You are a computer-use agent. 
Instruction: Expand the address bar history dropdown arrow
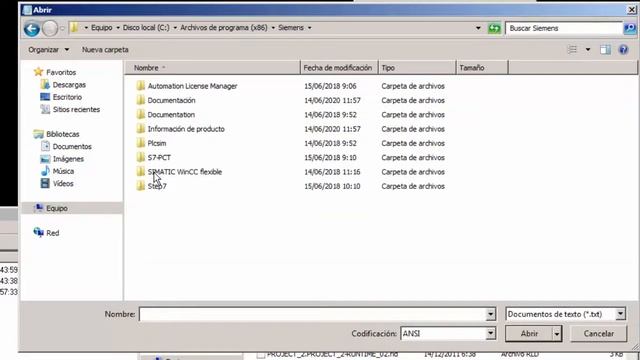point(478,28)
